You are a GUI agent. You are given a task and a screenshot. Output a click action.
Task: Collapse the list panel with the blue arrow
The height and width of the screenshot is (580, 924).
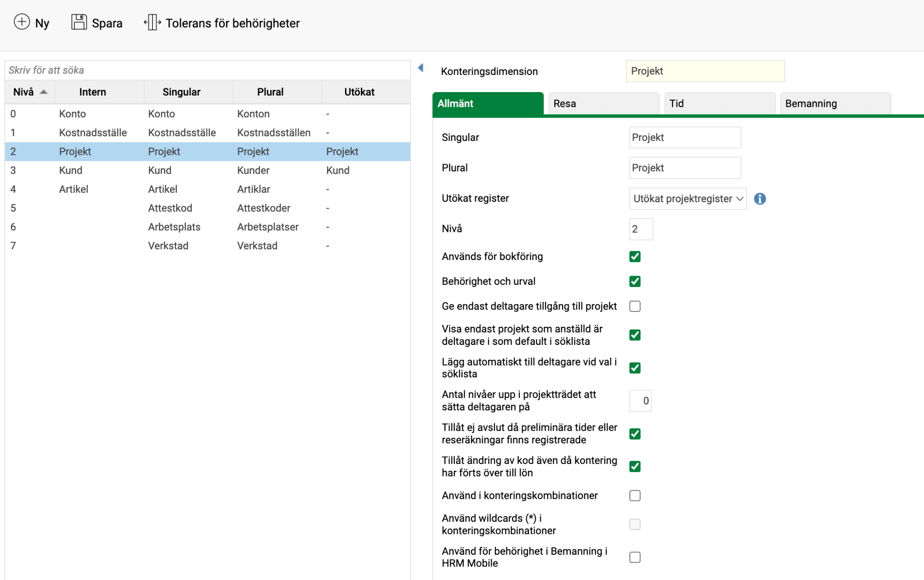[x=420, y=68]
